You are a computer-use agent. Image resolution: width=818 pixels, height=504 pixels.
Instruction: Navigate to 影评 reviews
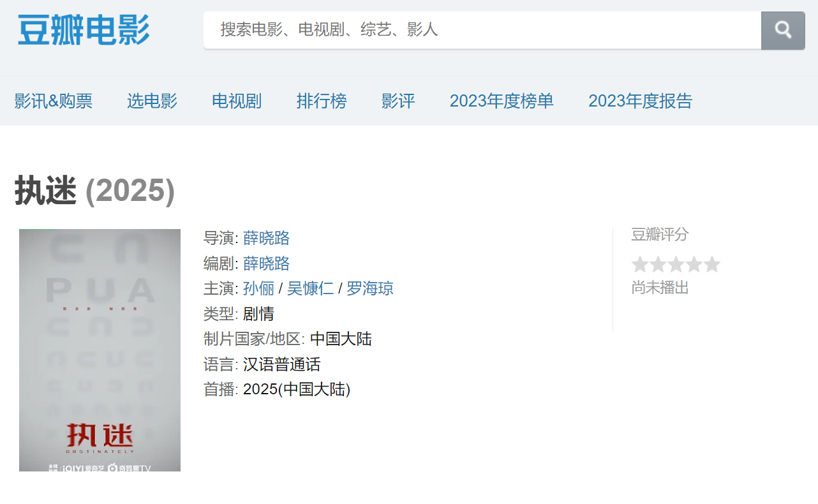click(398, 101)
